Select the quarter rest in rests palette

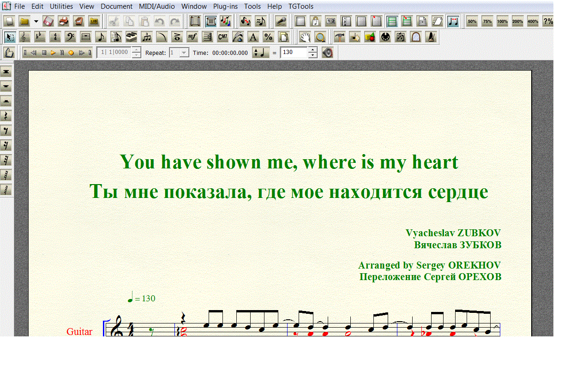(6, 116)
